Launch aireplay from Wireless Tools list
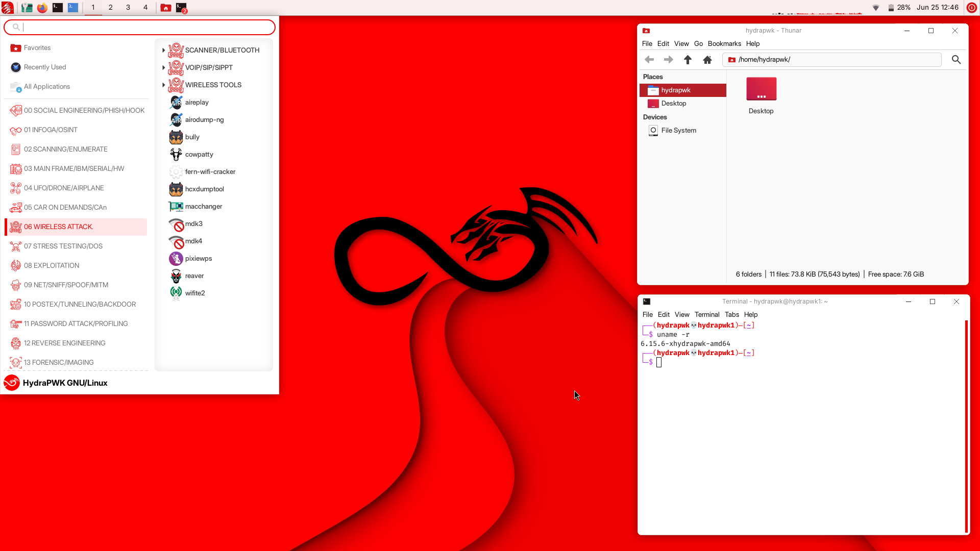Image resolution: width=980 pixels, height=551 pixels. tap(197, 102)
